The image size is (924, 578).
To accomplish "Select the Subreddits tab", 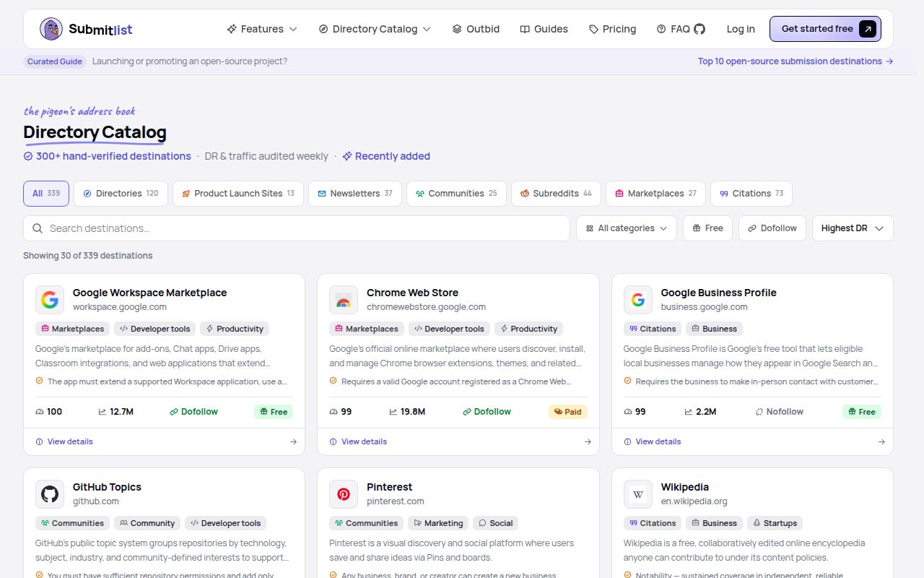I will (556, 194).
